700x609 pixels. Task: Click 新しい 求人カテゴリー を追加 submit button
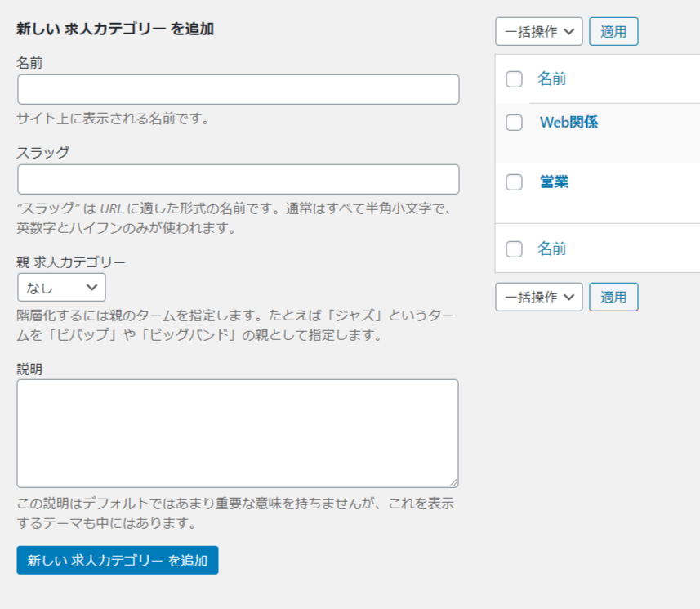pyautogui.click(x=118, y=560)
